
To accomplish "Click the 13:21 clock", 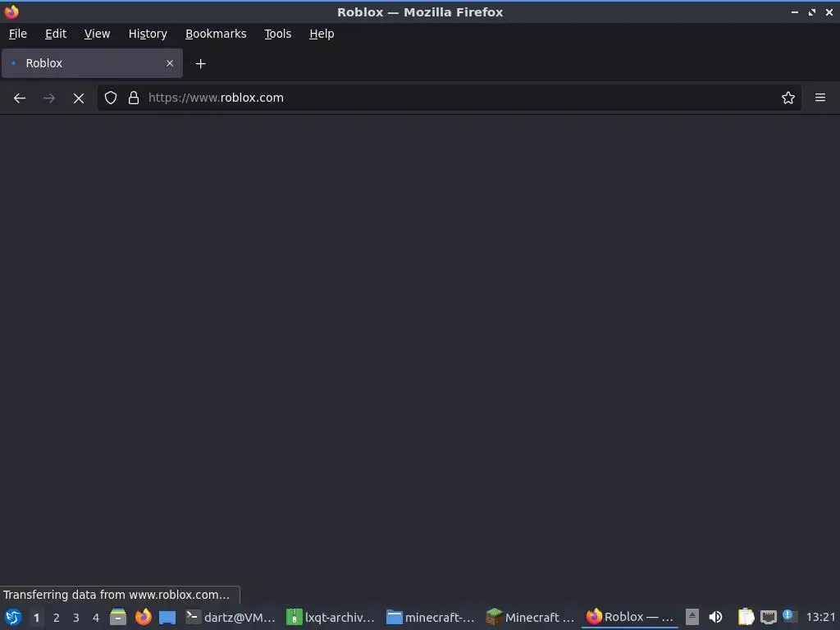I will point(820,618).
